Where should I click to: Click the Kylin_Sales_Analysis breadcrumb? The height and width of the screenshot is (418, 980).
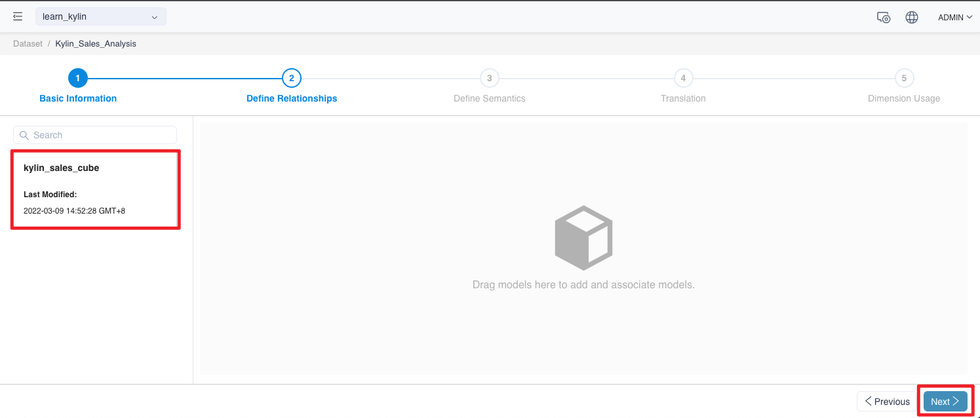(96, 44)
